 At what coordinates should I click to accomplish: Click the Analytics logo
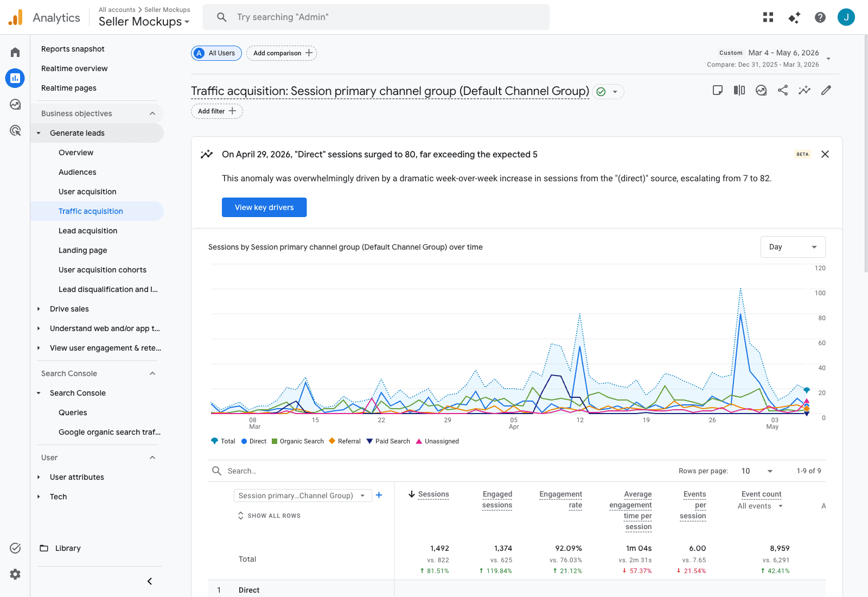16,17
